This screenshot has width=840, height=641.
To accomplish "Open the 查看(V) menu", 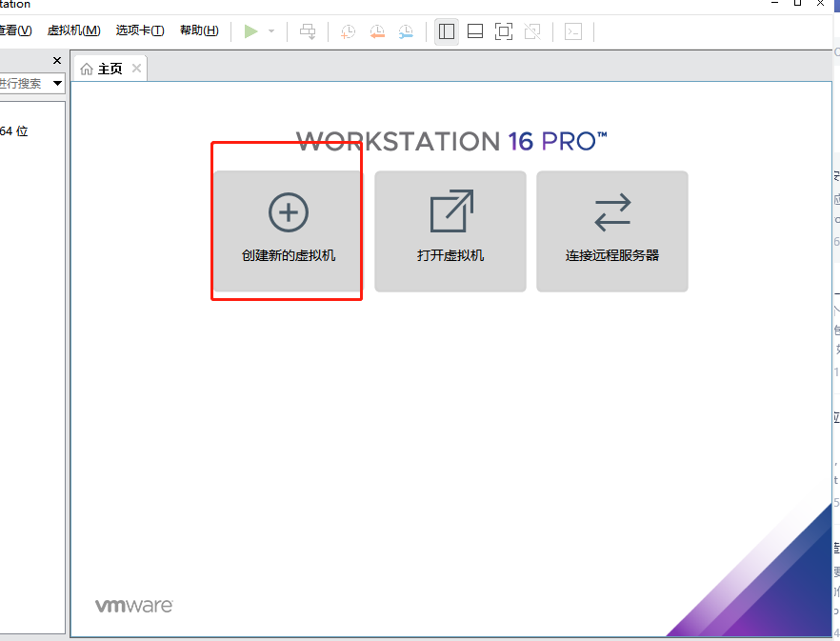I will (15, 30).
